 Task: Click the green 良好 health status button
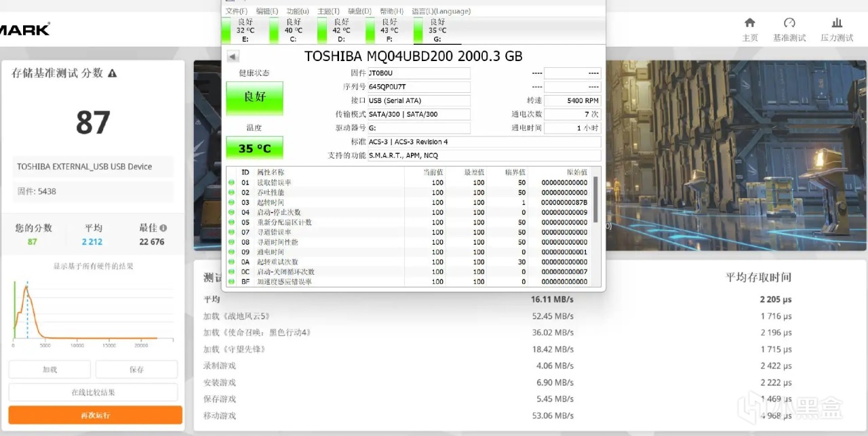[254, 98]
